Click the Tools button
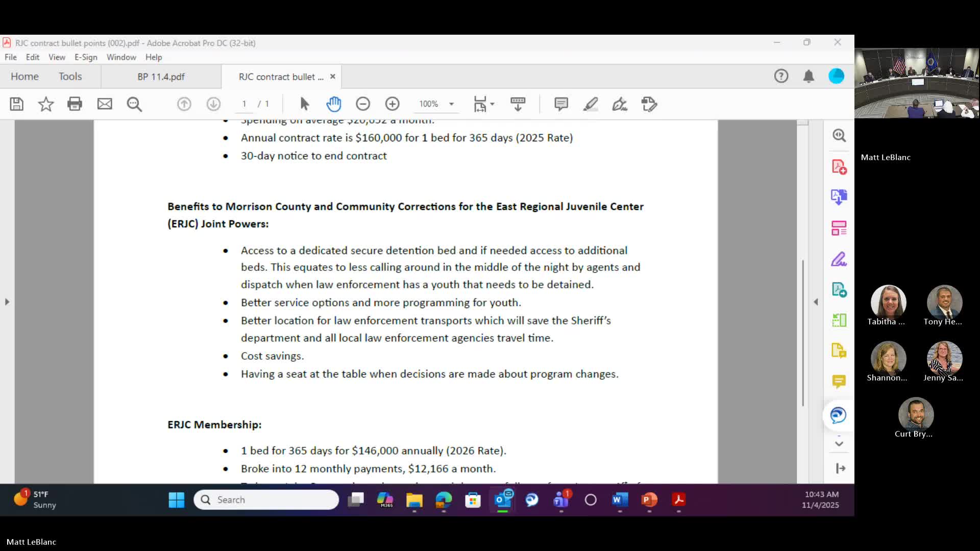The width and height of the screenshot is (980, 551). 70,77
